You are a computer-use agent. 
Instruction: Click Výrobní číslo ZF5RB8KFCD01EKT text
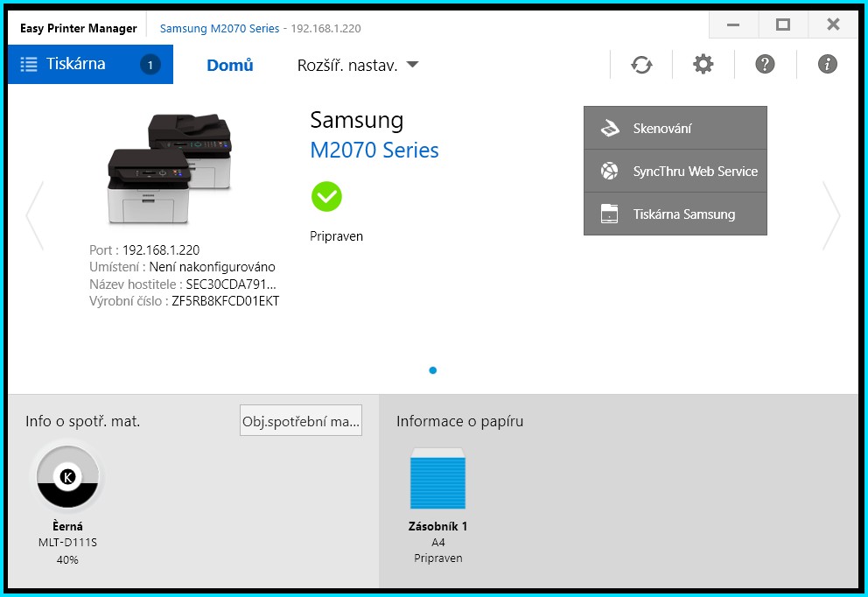click(185, 301)
